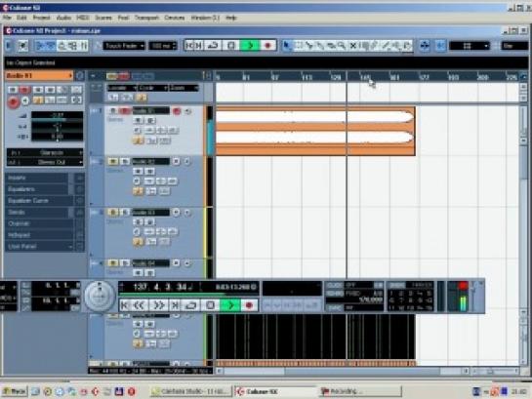Open the Locate dropdown on marker track

tap(122, 88)
